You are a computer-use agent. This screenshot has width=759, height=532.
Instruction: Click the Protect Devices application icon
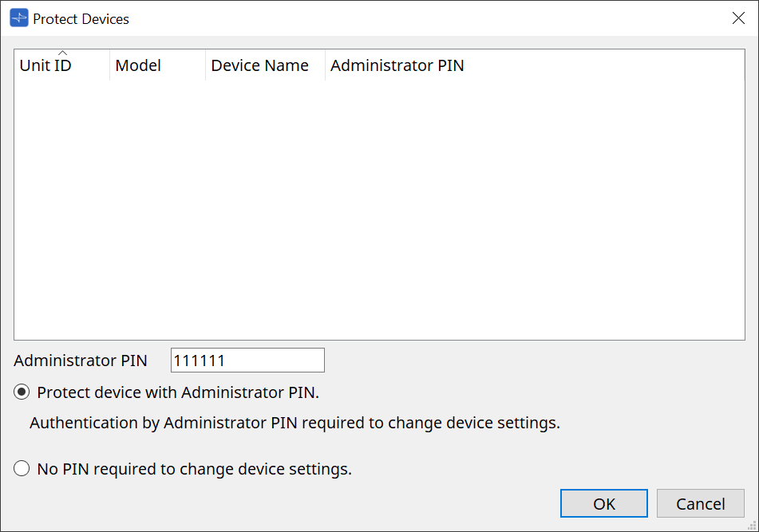coord(18,18)
